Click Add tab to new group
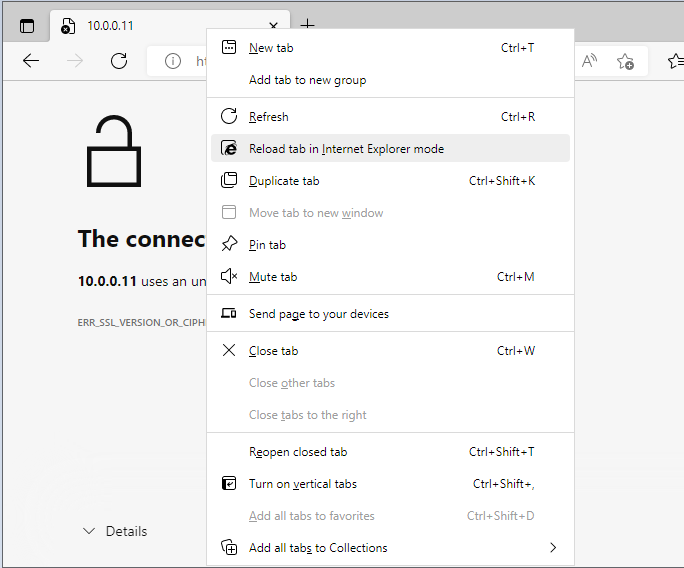The width and height of the screenshot is (684, 568). coord(307,80)
